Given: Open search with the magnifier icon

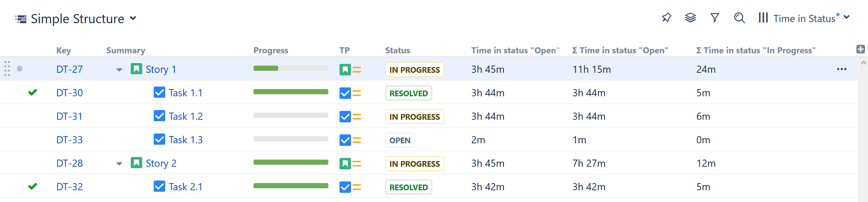Looking at the screenshot, I should point(739,17).
